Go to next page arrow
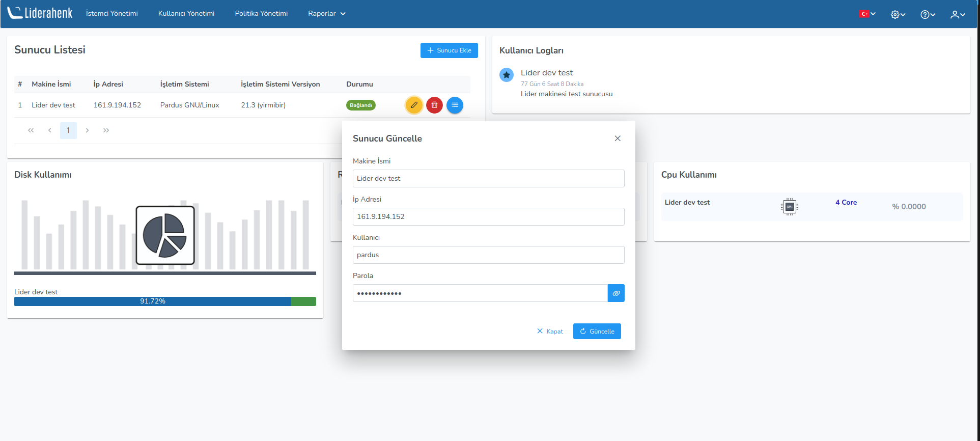 coord(87,130)
